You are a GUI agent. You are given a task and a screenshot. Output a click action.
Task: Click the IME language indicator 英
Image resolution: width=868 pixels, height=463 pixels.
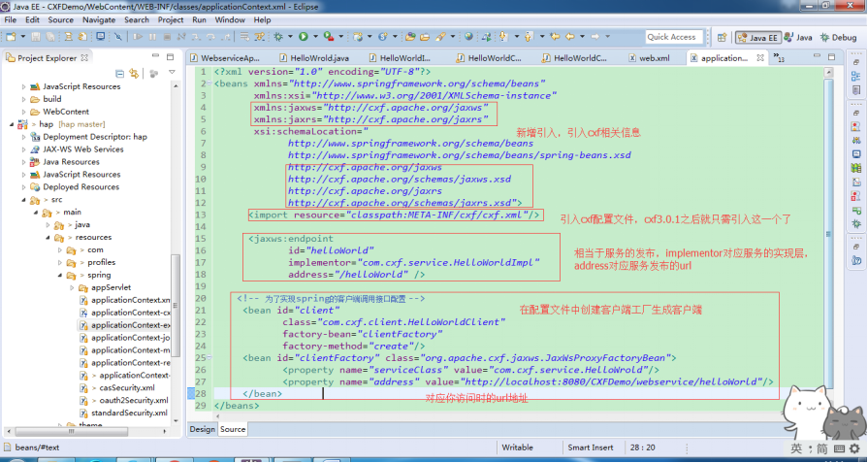pyautogui.click(x=796, y=448)
